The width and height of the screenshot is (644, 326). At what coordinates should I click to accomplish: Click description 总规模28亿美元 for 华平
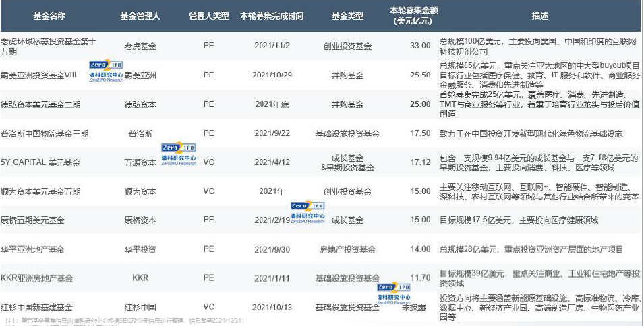tap(531, 250)
